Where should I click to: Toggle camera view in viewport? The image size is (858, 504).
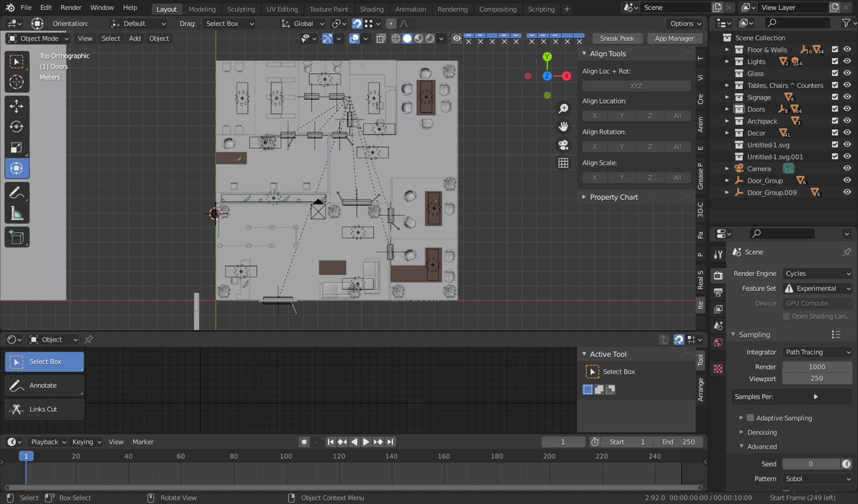point(563,145)
